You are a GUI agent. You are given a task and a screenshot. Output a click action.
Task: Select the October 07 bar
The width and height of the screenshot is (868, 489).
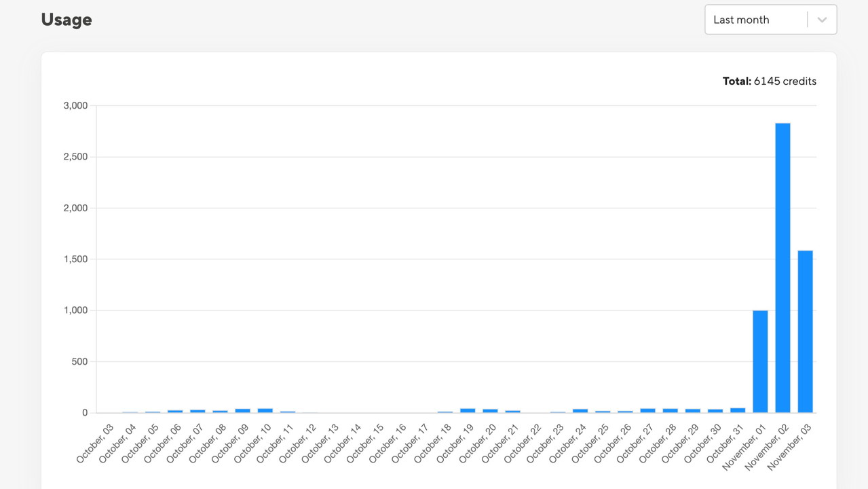point(197,410)
